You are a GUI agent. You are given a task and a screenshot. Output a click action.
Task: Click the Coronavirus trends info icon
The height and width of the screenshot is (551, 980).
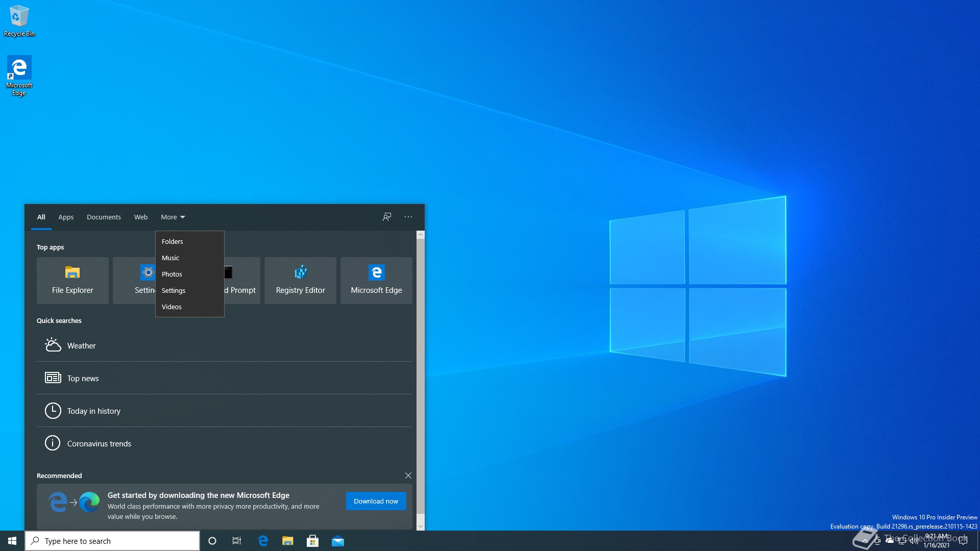click(53, 443)
